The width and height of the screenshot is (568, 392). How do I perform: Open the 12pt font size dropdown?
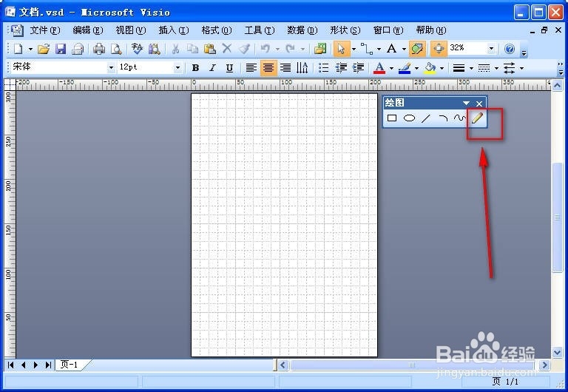(x=177, y=67)
